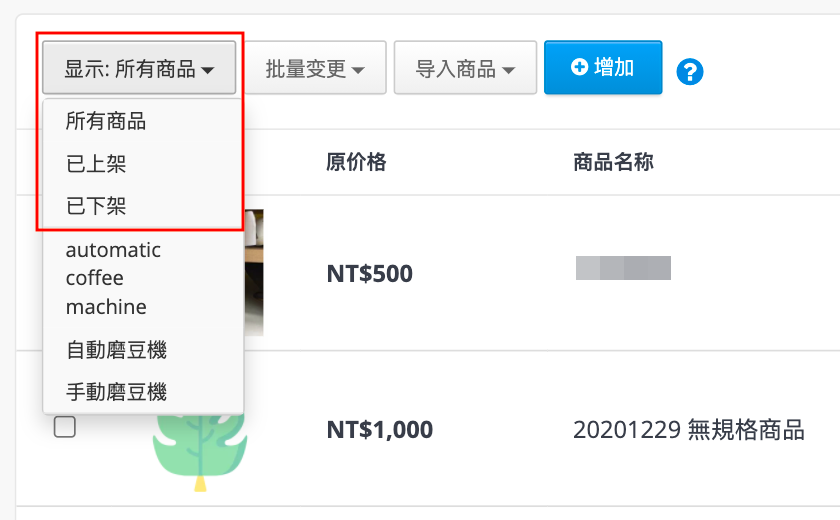Click the blue question mark help icon
This screenshot has width=840, height=520.
pos(689,71)
